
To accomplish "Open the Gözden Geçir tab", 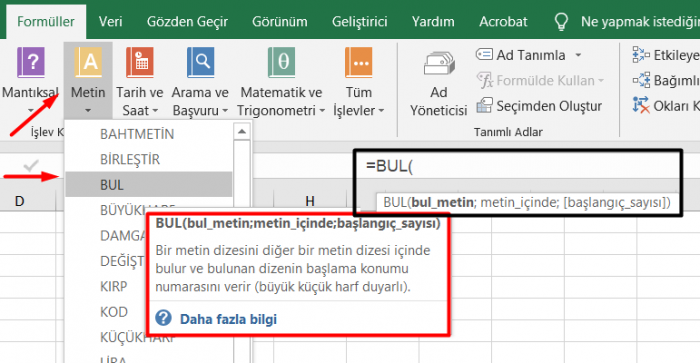I will point(188,21).
